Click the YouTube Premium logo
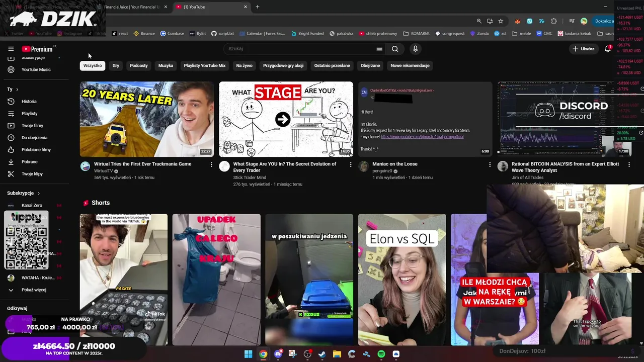Image resolution: width=644 pixels, height=362 pixels. (37, 49)
